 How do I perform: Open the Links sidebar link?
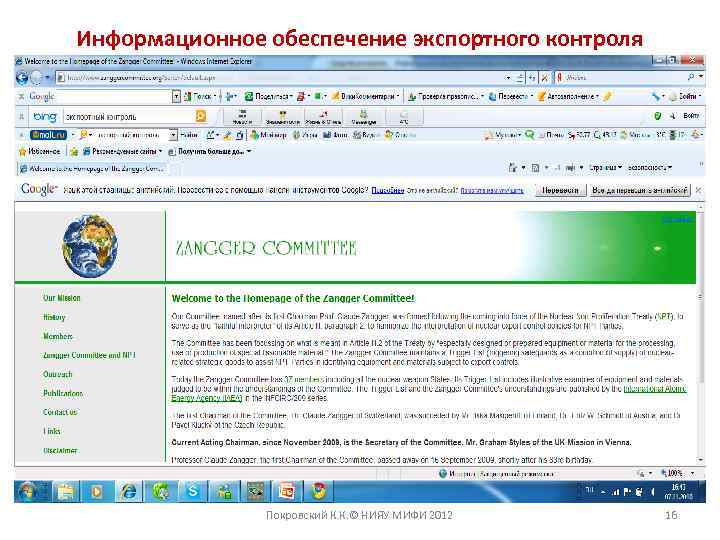(x=51, y=431)
